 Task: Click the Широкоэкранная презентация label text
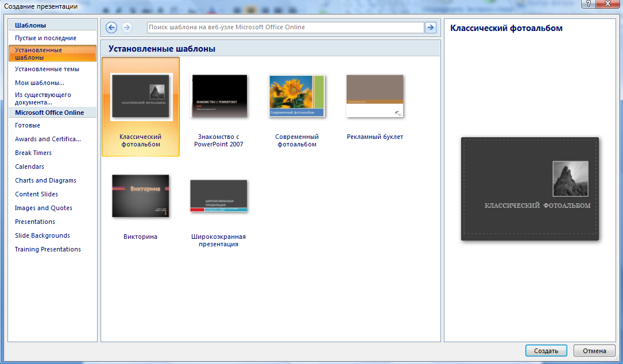[x=219, y=241]
